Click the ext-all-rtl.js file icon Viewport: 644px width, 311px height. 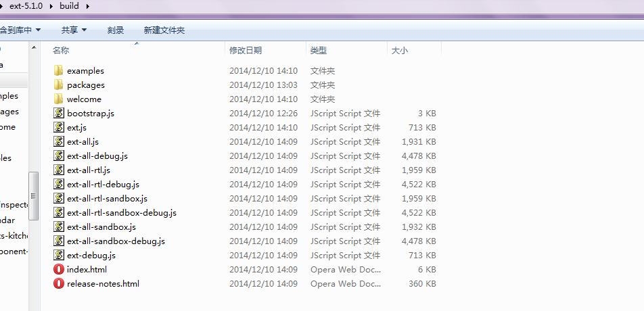click(59, 170)
